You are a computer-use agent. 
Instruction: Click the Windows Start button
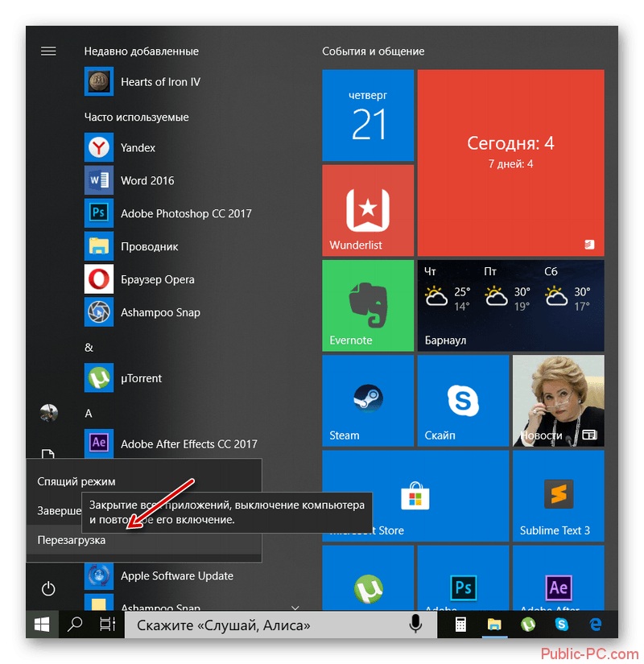pos(42,625)
